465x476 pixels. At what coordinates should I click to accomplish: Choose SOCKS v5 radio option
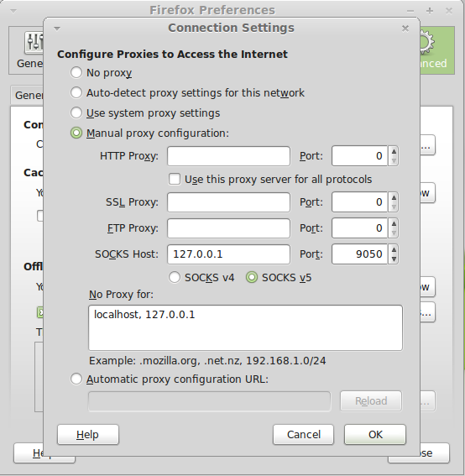[x=252, y=278]
